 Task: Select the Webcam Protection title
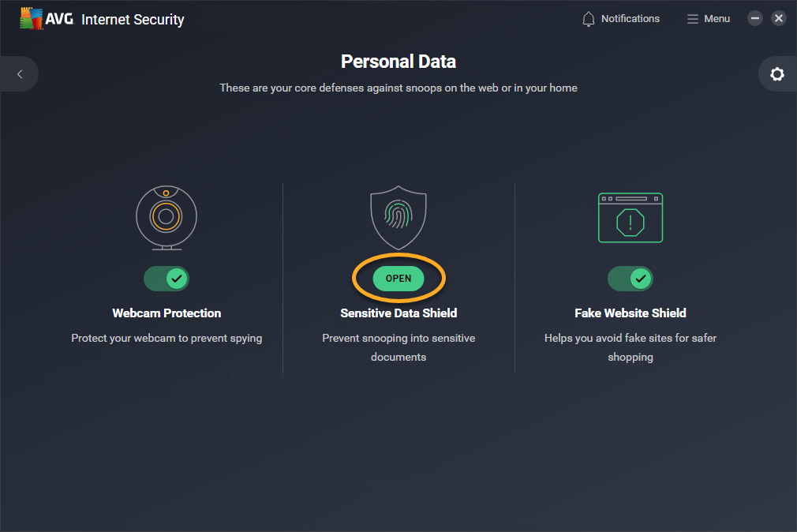point(167,313)
